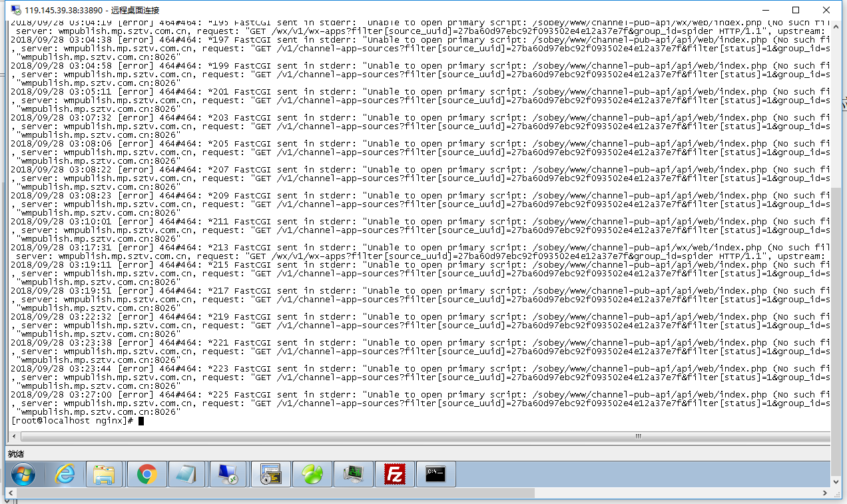Open the green round application taskbar icon
Image resolution: width=847 pixels, height=504 pixels.
312,474
